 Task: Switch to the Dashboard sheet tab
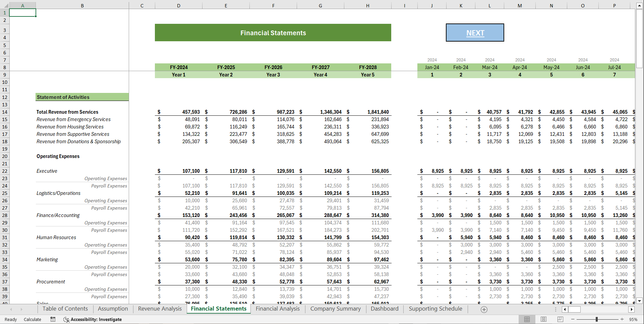(x=384, y=309)
